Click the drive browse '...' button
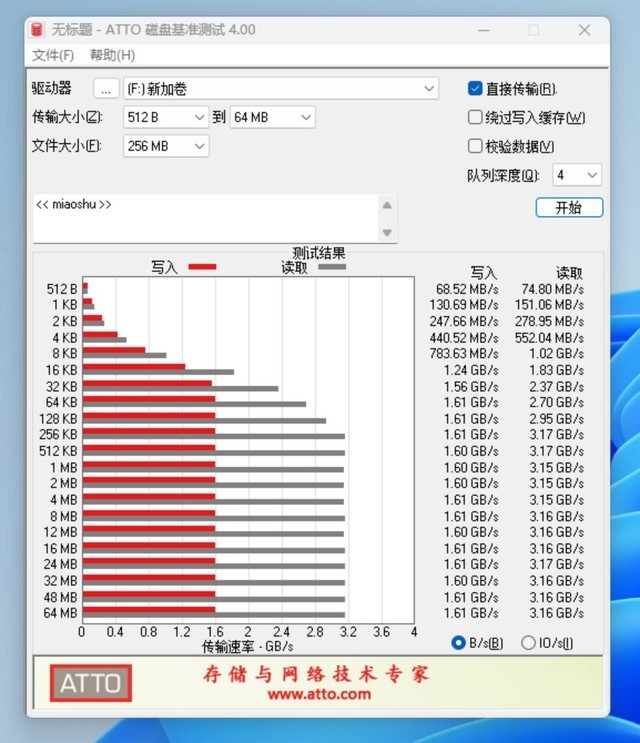Viewport: 640px width, 743px height. click(x=106, y=89)
